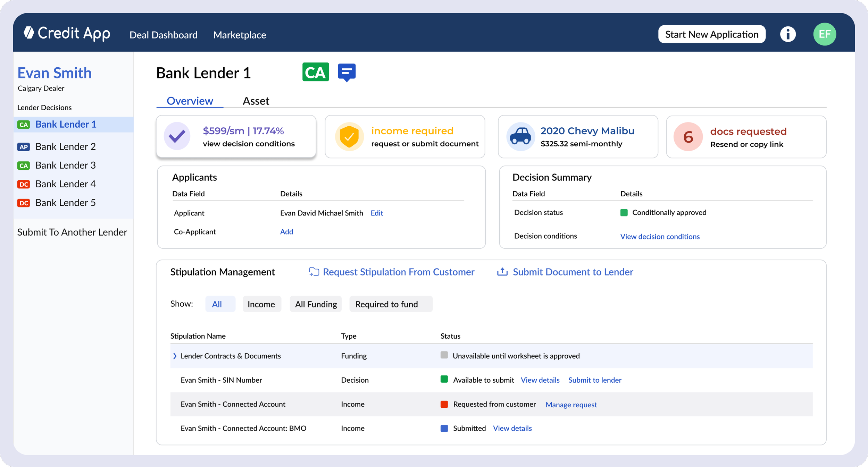Filter stipulations by Income

(x=261, y=304)
